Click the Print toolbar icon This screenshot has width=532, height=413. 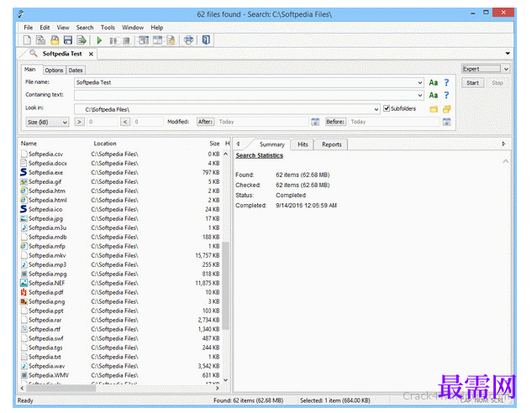click(x=188, y=40)
